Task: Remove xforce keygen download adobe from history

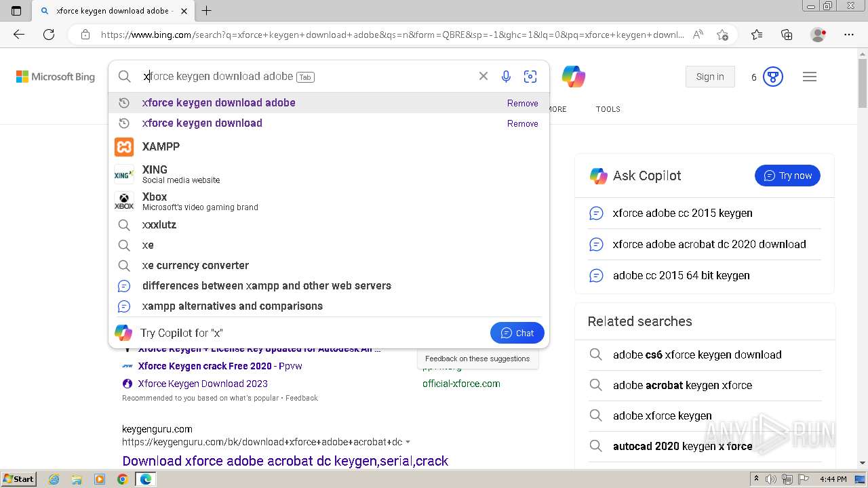Action: 523,103
